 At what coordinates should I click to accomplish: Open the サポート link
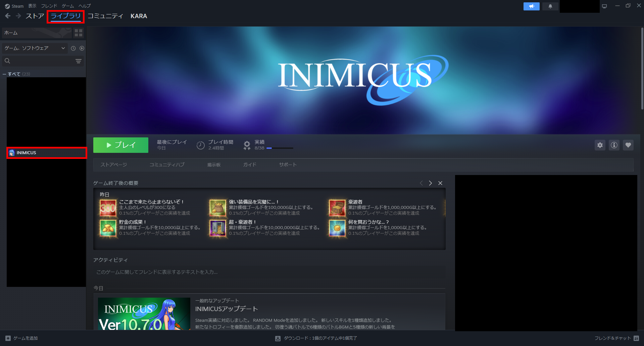pyautogui.click(x=288, y=165)
